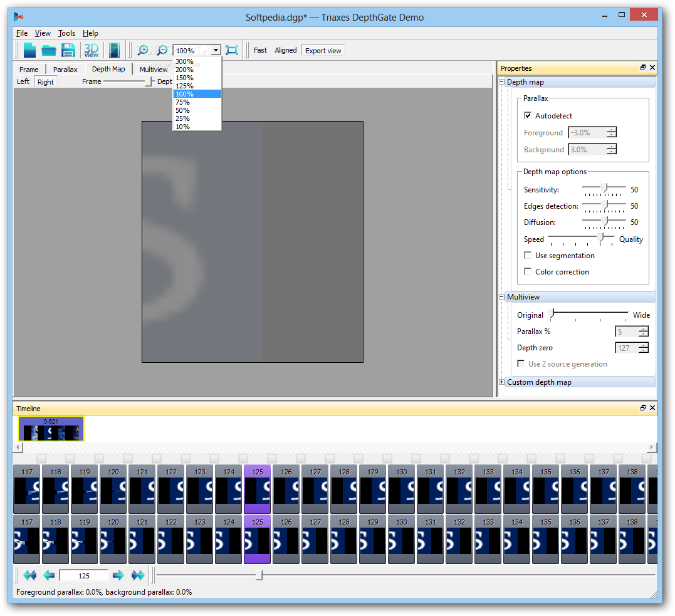The height and width of the screenshot is (616, 675).
Task: Switch to the Multiview tab
Action: coord(154,70)
